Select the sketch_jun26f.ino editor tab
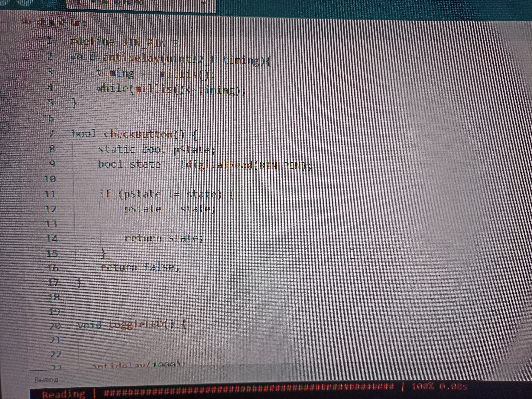Image resolution: width=532 pixels, height=399 pixels. pos(54,23)
